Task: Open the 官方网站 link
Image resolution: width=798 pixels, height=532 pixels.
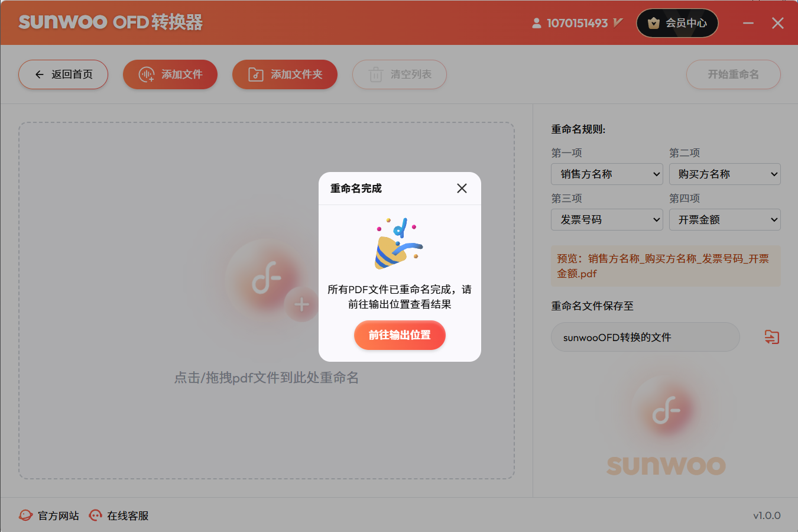Action: (49, 515)
